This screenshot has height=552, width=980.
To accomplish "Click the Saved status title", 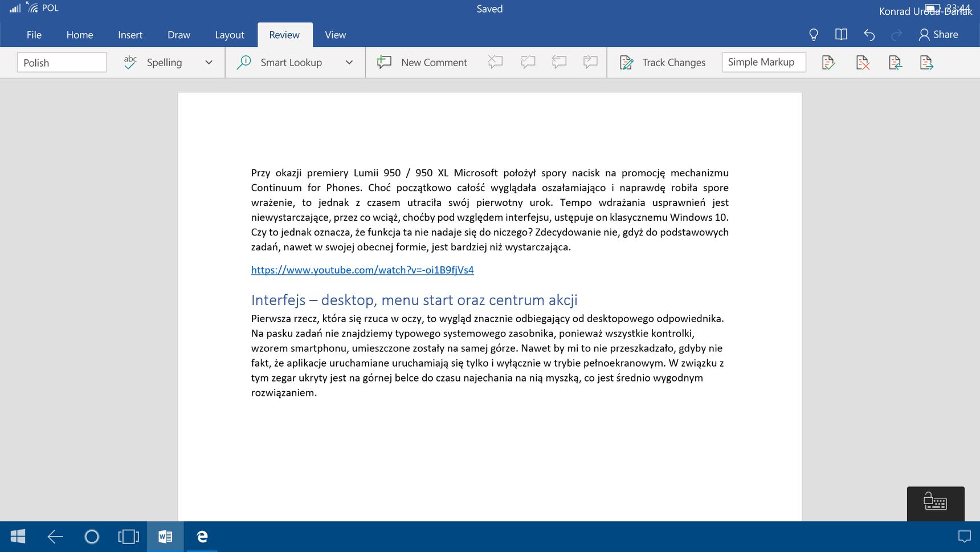I will (x=489, y=9).
